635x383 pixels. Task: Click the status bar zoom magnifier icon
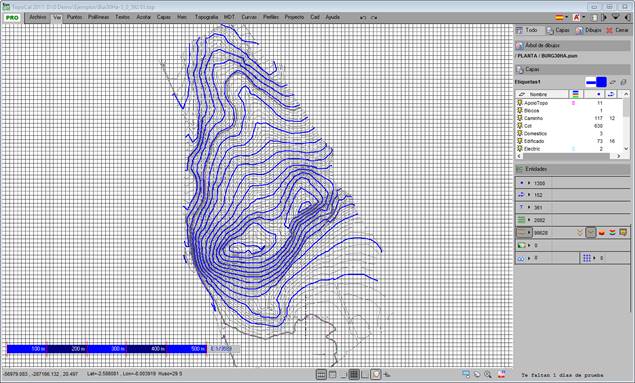[488, 375]
